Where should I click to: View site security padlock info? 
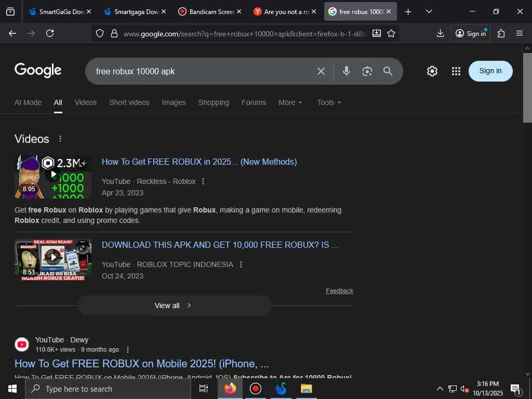click(114, 33)
